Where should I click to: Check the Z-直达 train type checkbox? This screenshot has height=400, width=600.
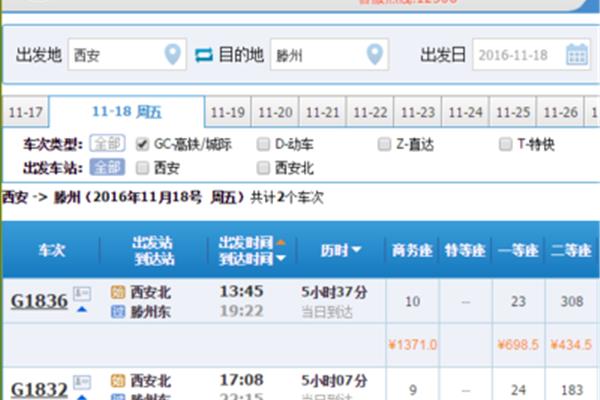[x=384, y=144]
